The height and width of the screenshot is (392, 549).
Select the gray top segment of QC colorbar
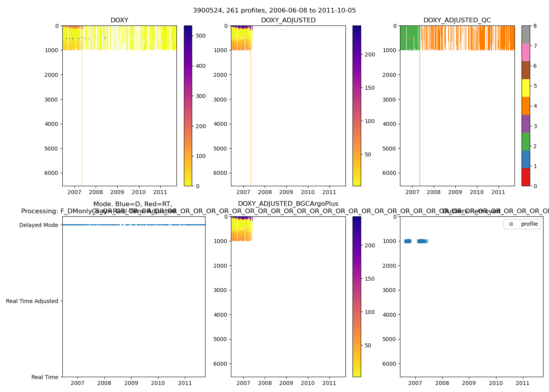(x=525, y=34)
